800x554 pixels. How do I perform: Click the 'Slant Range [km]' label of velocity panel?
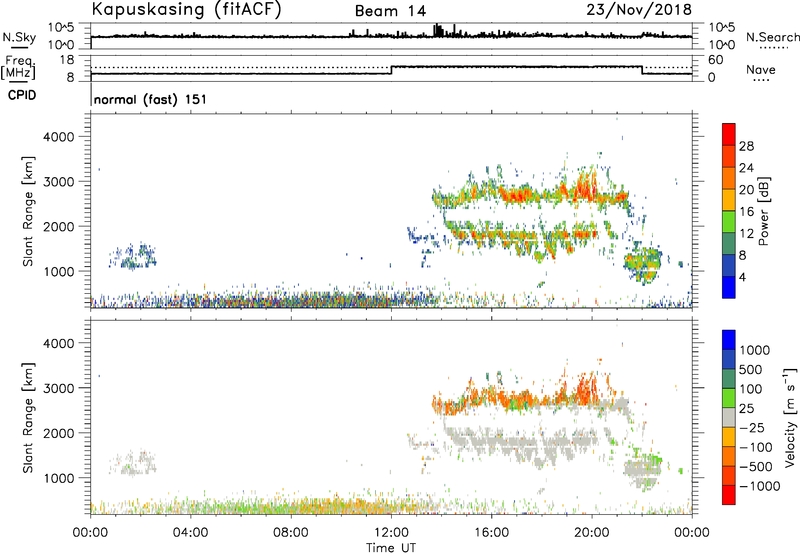(28, 418)
